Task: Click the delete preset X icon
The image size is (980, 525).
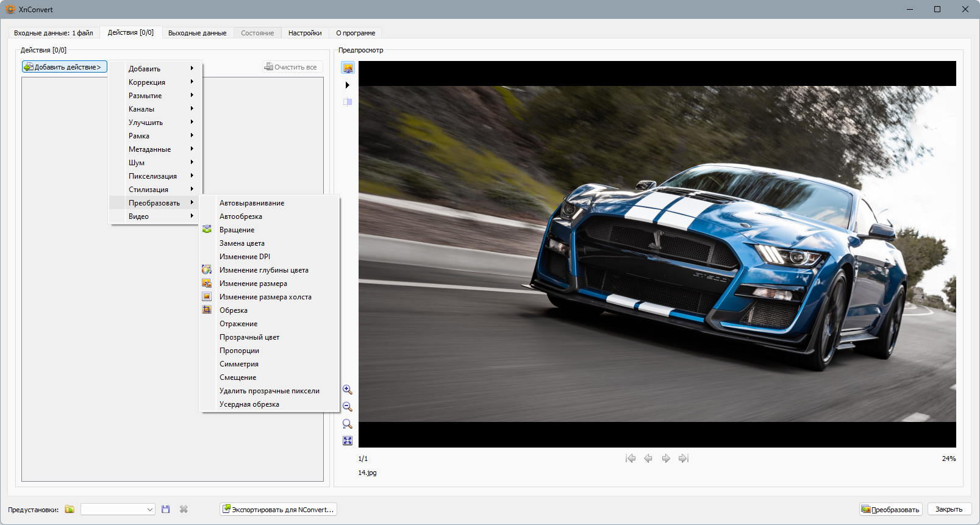Action: pos(184,509)
